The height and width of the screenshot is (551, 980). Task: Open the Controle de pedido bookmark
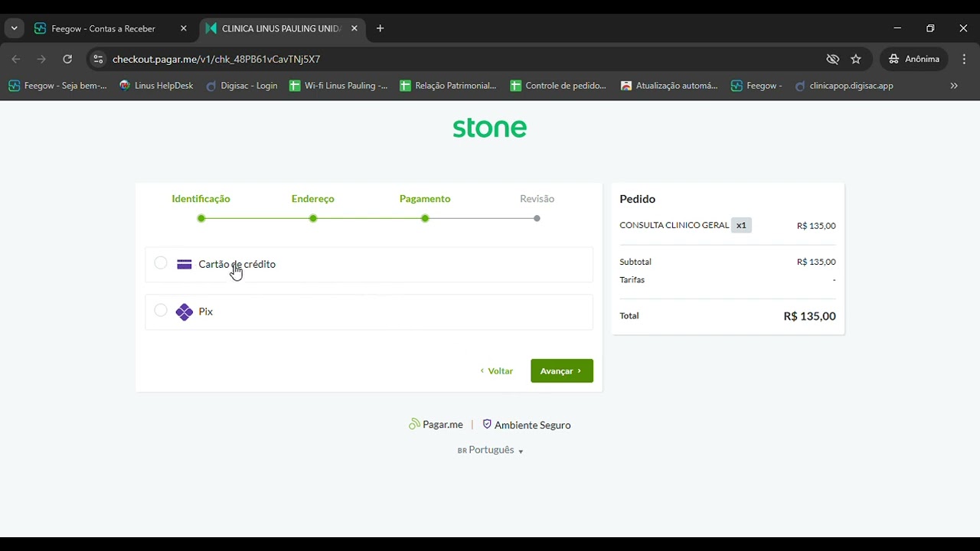pos(559,86)
